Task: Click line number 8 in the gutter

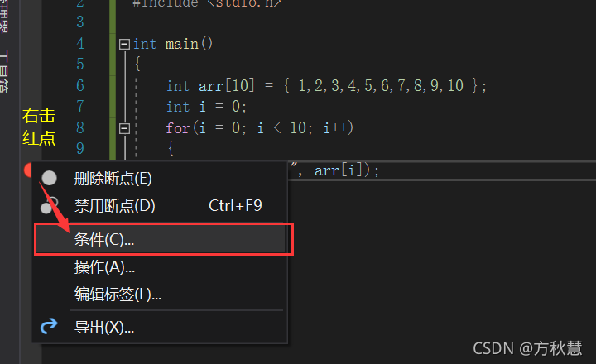Action: [x=79, y=127]
